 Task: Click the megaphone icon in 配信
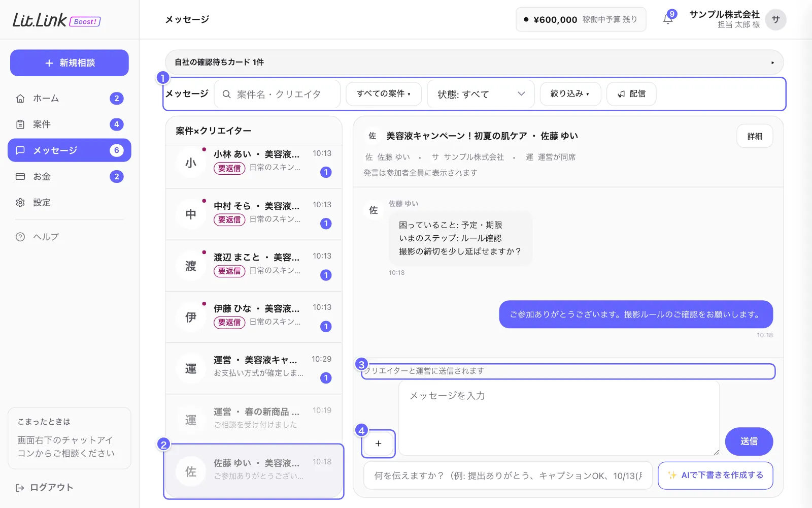coord(621,94)
